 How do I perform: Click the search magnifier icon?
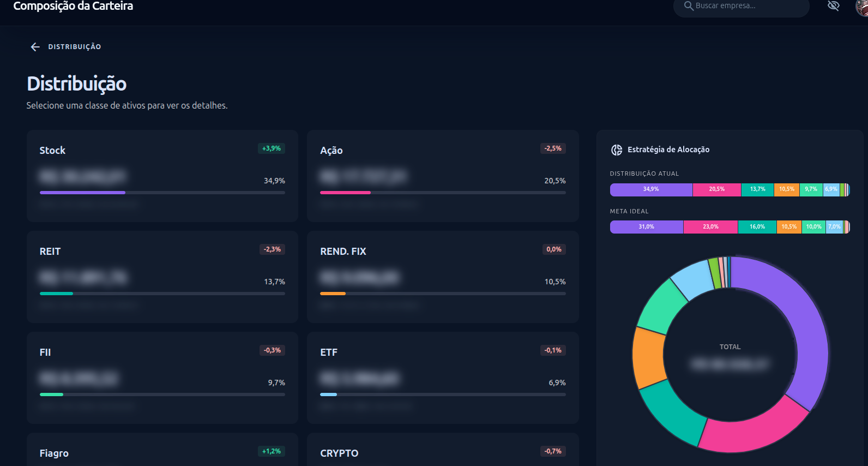coord(689,6)
